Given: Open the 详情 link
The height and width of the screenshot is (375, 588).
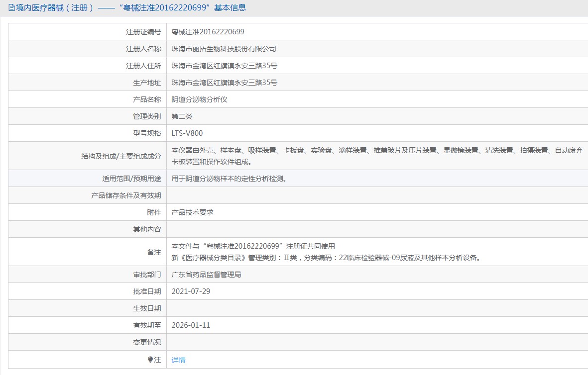Looking at the screenshot, I should click(178, 360).
